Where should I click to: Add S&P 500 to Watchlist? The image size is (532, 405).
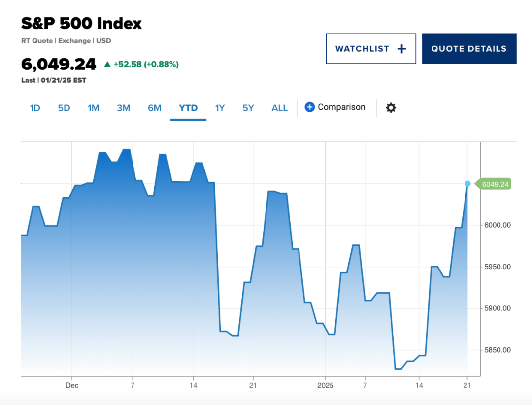point(370,49)
